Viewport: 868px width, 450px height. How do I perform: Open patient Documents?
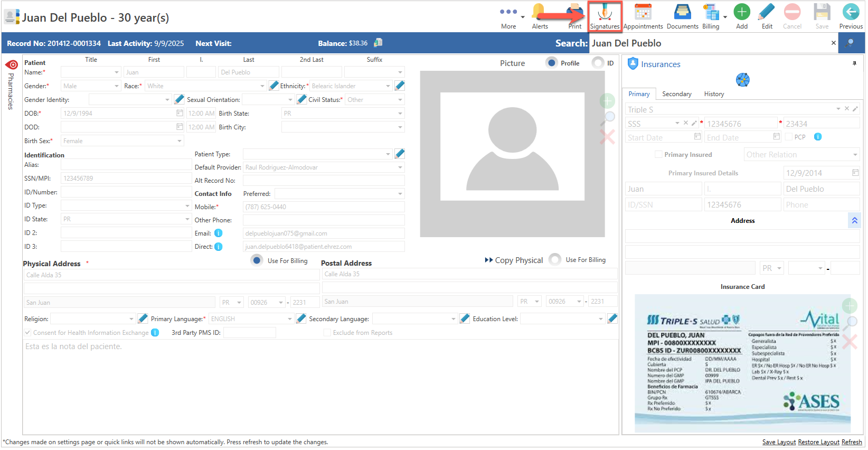(682, 16)
